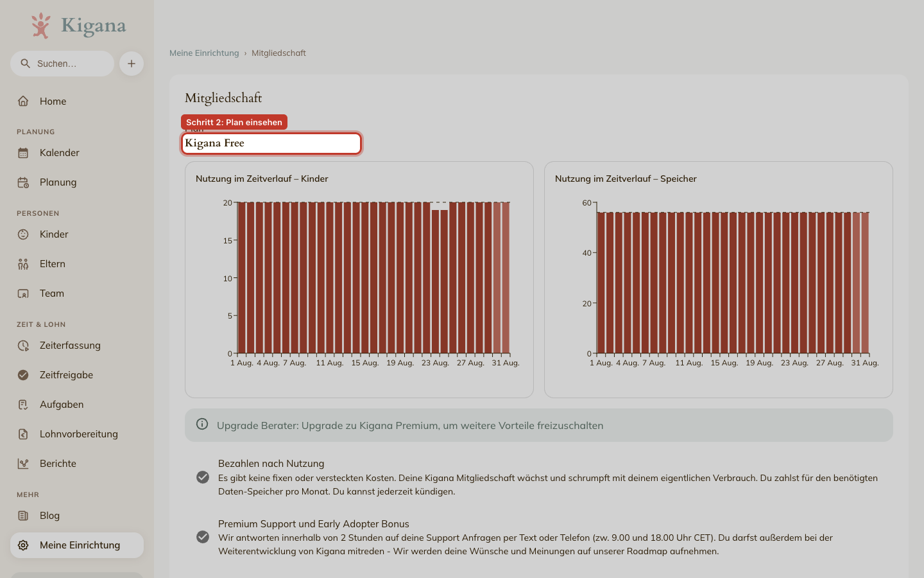Viewport: 924px width, 578px height.
Task: Select Meine Einrichtung sidebar item
Action: click(x=77, y=545)
